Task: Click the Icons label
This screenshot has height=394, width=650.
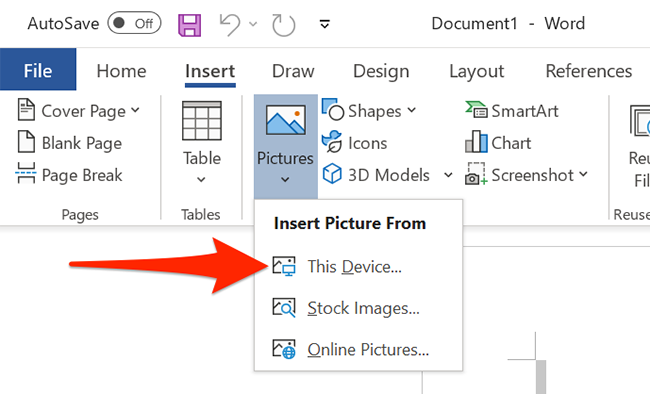Action: pyautogui.click(x=368, y=143)
